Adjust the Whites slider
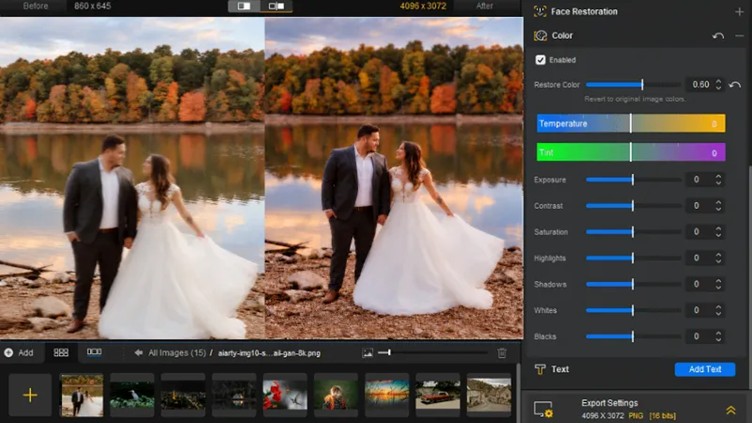 pyautogui.click(x=633, y=310)
